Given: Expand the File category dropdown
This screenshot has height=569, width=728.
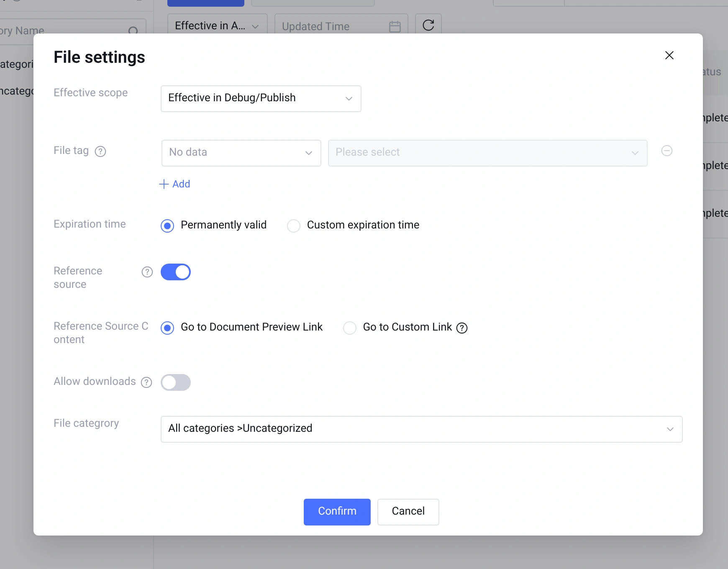Looking at the screenshot, I should [422, 429].
